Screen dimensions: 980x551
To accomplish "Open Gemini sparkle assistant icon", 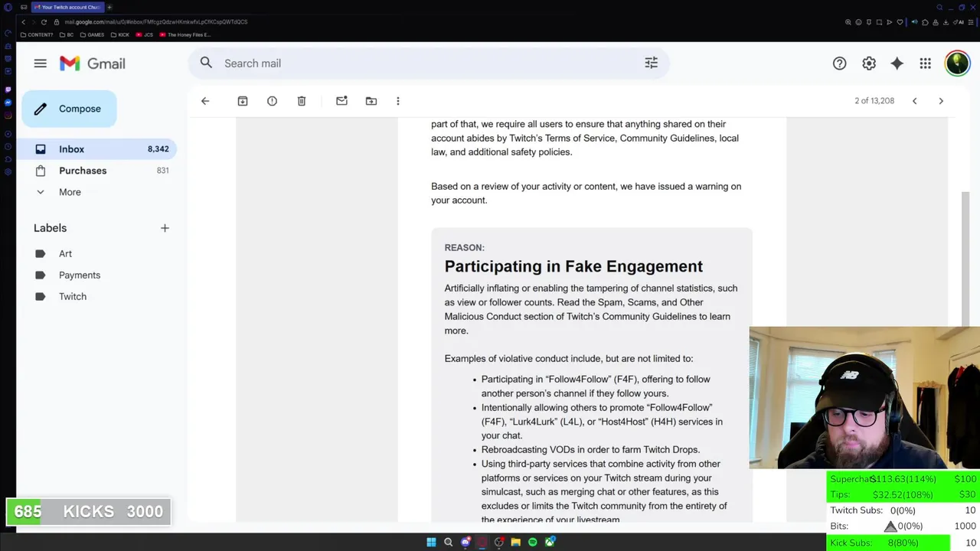I will point(897,64).
